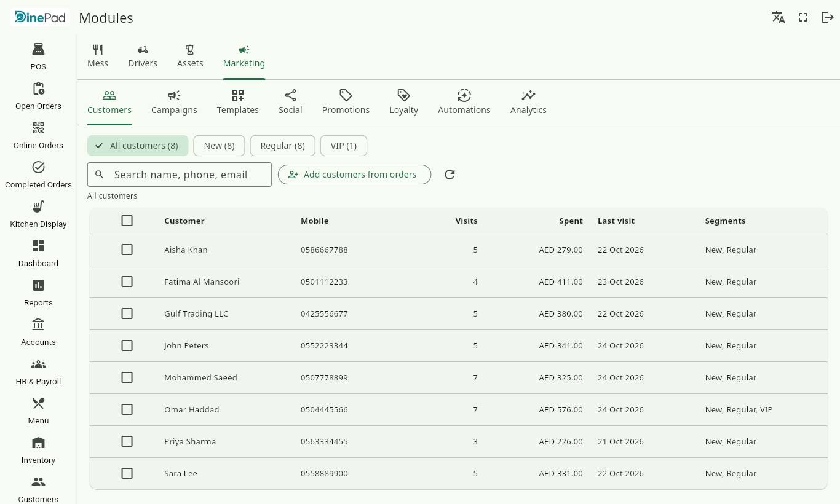The width and height of the screenshot is (840, 504).
Task: Check the Sara Lee row checkbox
Action: (x=127, y=473)
